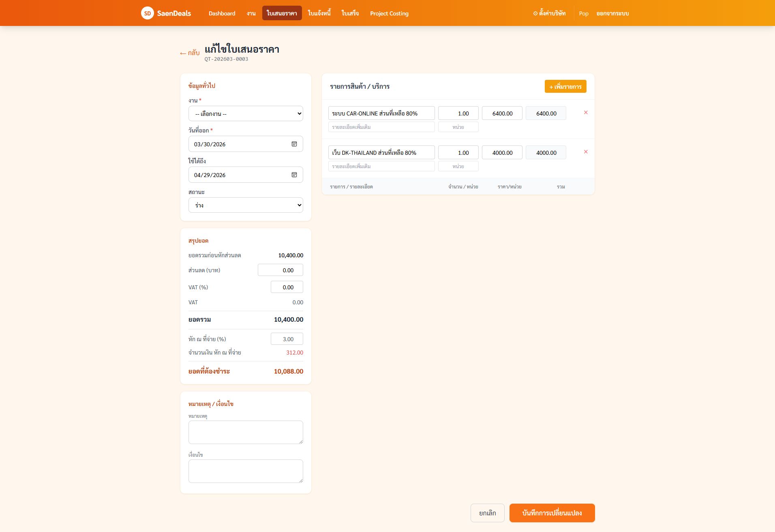
Task: Log out with ออกจากระบบ
Action: (612, 13)
